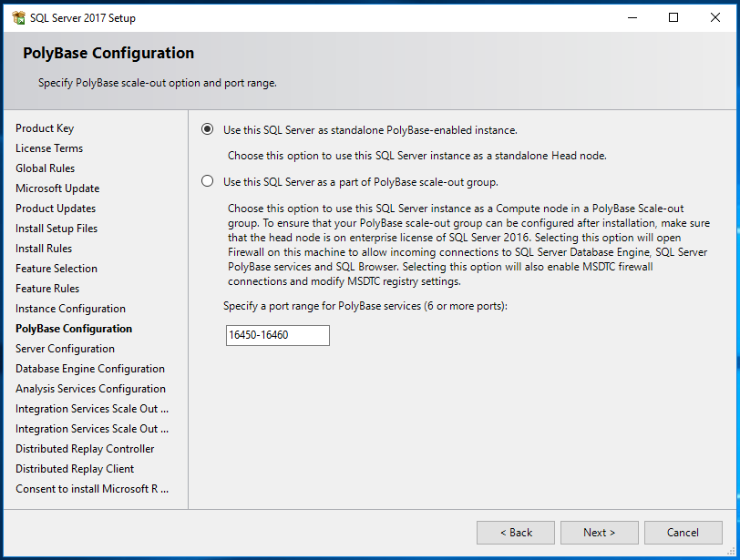Select License Terms in the step list
Image resolution: width=740 pixels, height=560 pixels.
click(x=49, y=148)
